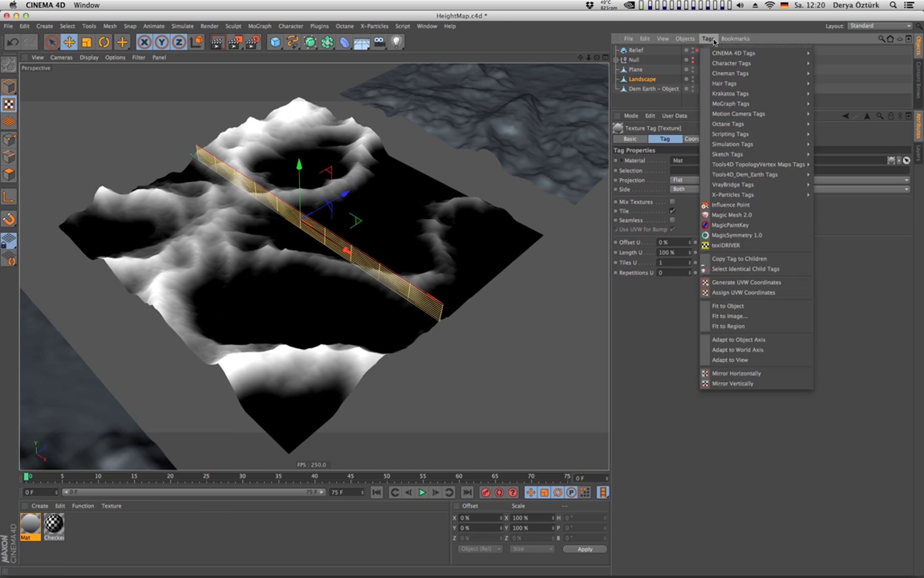Screen dimensions: 924x578
Task: Click the Undo arrow in the toolbar
Action: click(x=13, y=42)
